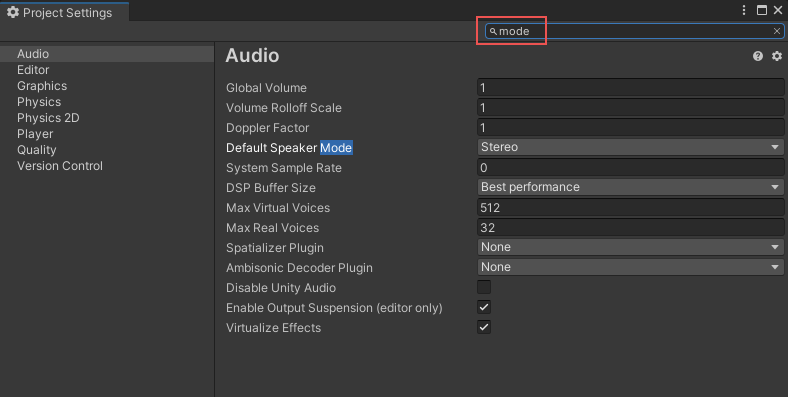Click the Spatializer Plugin label
Image resolution: width=788 pixels, height=397 pixels.
275,248
